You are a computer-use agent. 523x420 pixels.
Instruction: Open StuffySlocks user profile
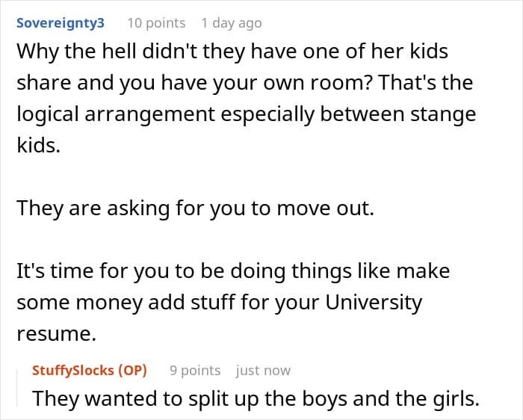pos(73,371)
